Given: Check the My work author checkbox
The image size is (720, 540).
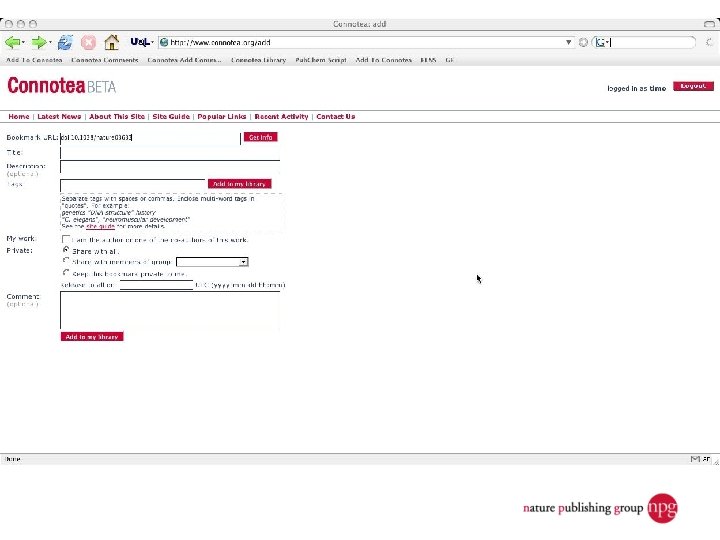Looking at the screenshot, I should (66, 239).
